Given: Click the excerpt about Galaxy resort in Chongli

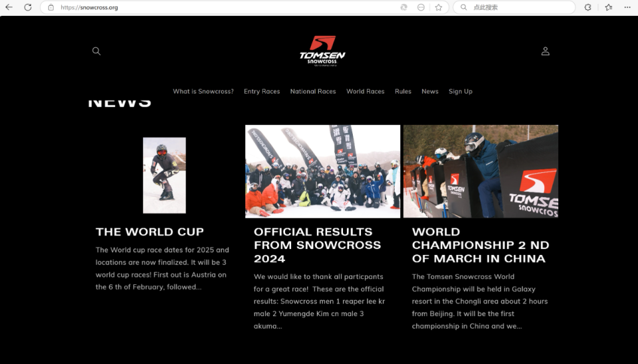Looking at the screenshot, I should (480, 302).
